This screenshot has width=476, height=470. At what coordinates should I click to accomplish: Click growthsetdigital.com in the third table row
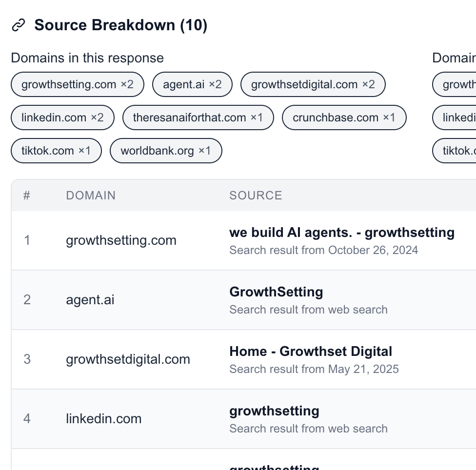[128, 359]
